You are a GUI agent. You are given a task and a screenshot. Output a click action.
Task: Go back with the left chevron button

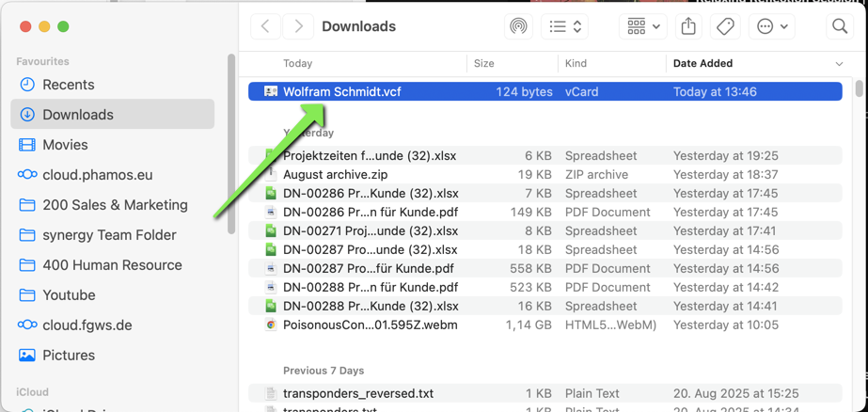point(266,26)
